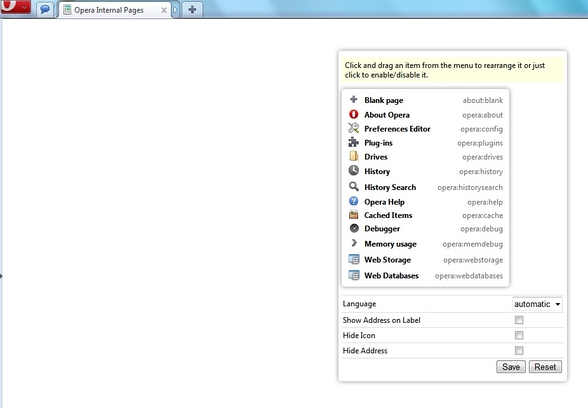Click the opera:help address text

pos(485,202)
